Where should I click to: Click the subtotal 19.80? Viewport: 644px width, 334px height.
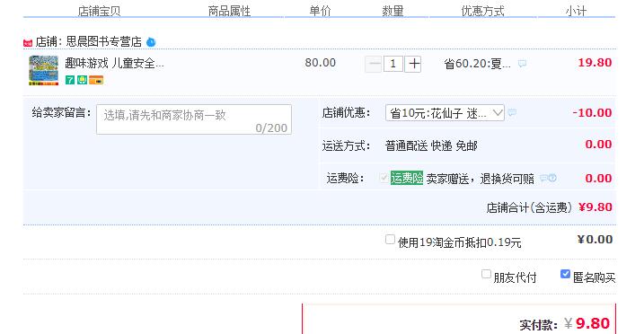(595, 63)
